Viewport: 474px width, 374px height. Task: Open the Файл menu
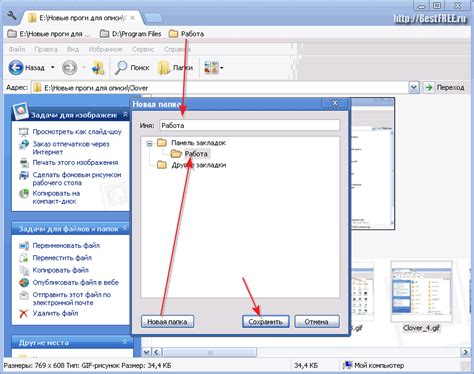[x=17, y=49]
